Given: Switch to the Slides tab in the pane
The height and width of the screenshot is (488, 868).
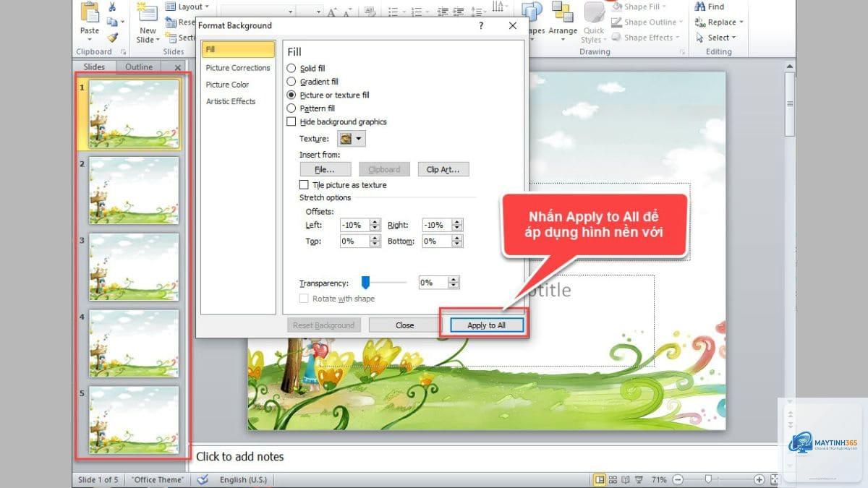Looking at the screenshot, I should pos(94,67).
